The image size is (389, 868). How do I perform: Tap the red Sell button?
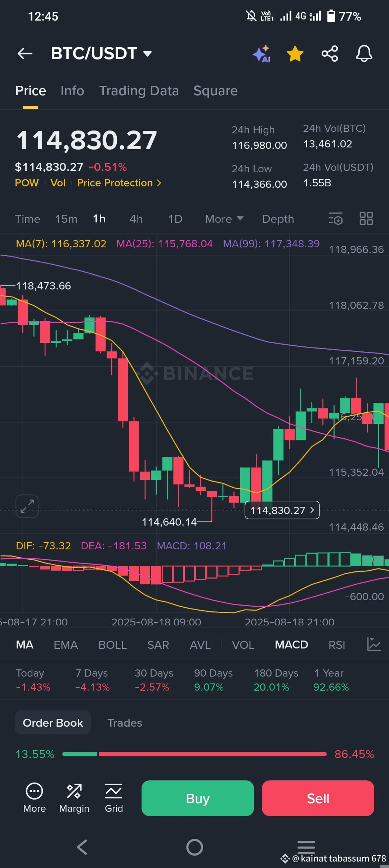[x=318, y=798]
